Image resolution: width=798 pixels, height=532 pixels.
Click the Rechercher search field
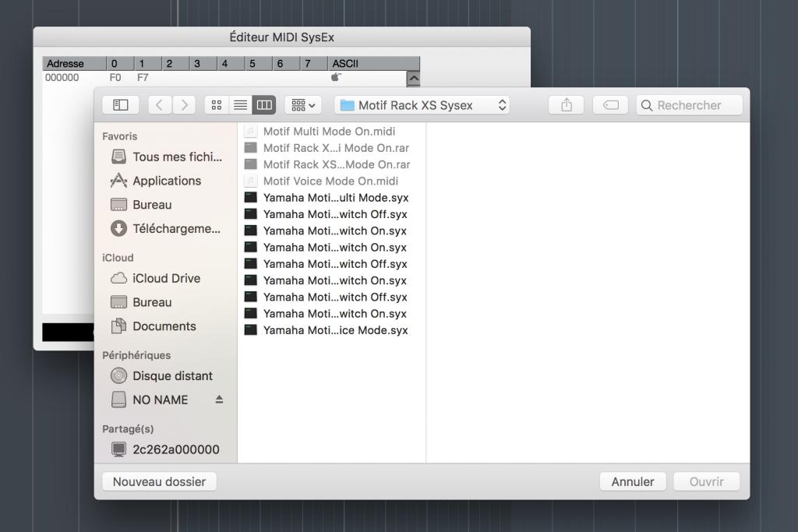click(x=690, y=105)
